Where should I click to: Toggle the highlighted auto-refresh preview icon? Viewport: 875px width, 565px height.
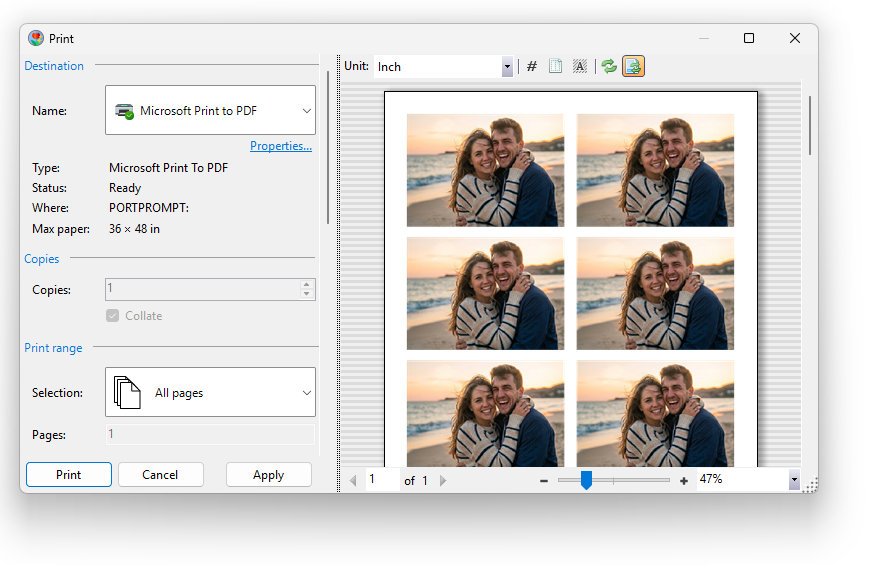(633, 67)
